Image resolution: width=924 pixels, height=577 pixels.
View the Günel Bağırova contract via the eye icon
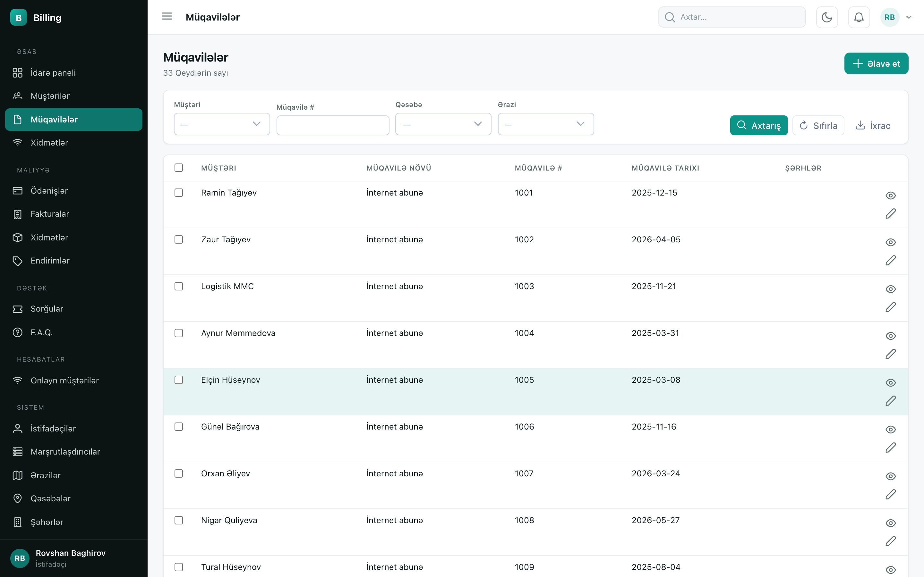pos(890,429)
